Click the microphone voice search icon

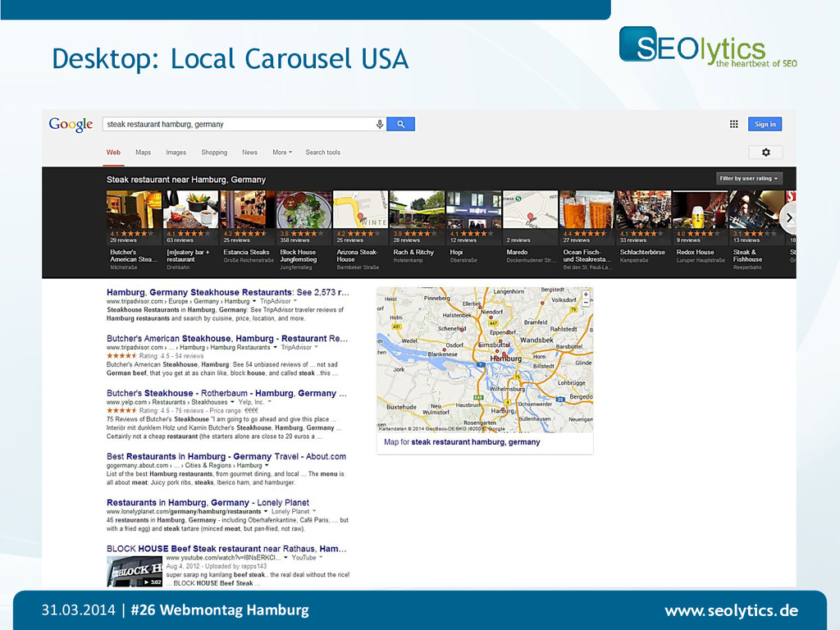pos(380,125)
